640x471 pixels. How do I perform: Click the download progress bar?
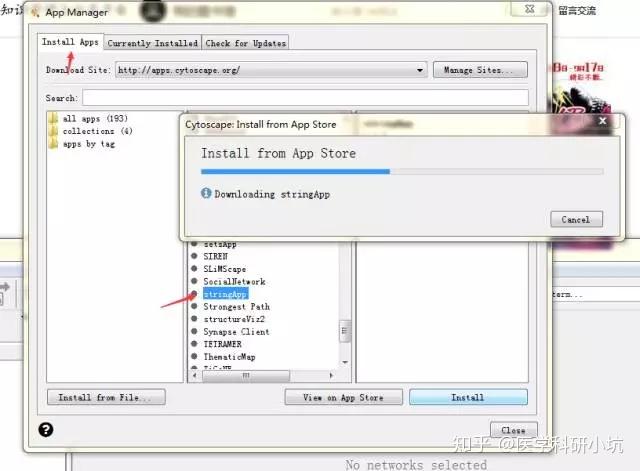point(402,172)
